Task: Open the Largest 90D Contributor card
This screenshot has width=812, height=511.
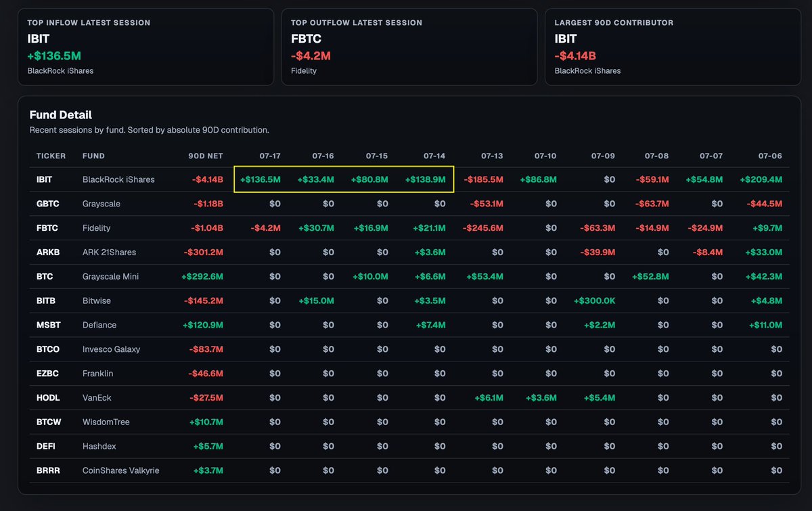Action: [x=673, y=47]
